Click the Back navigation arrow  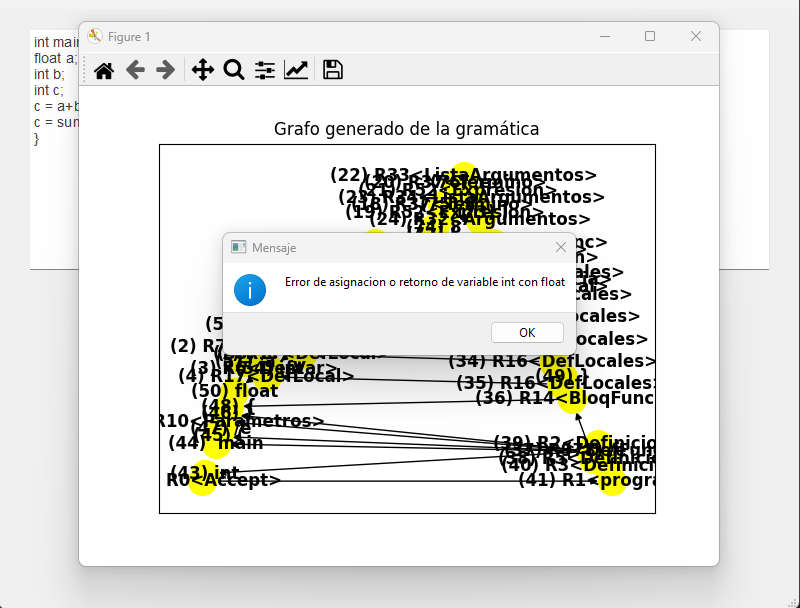(134, 70)
